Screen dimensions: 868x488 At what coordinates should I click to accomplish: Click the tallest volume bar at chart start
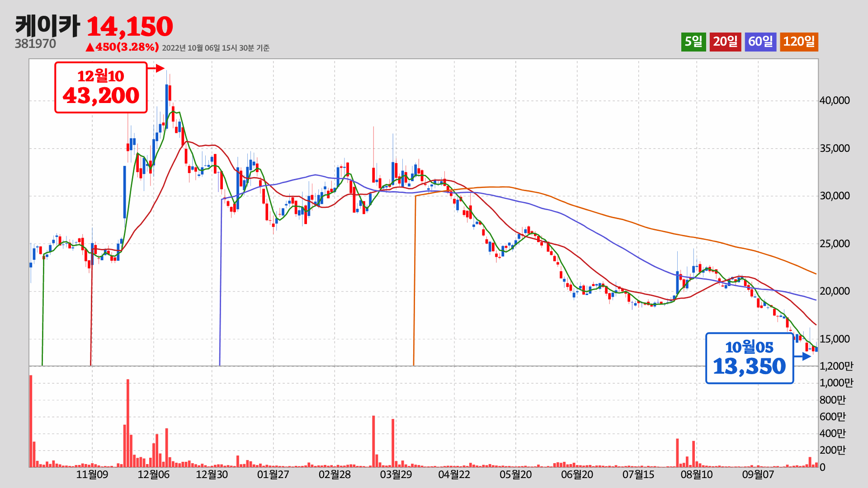[31, 421]
